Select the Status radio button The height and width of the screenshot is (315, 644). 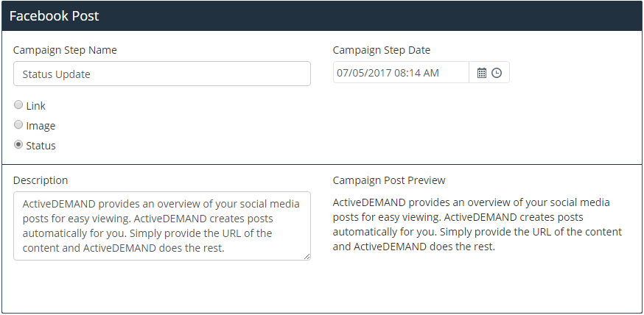tap(18, 145)
